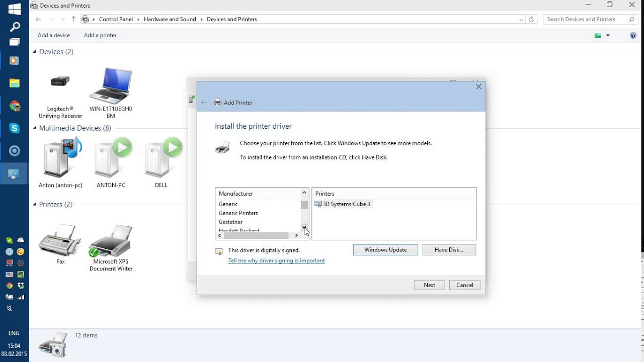Open Chrome from the taskbar
Viewport: 644px width, 362px height.
(15, 106)
